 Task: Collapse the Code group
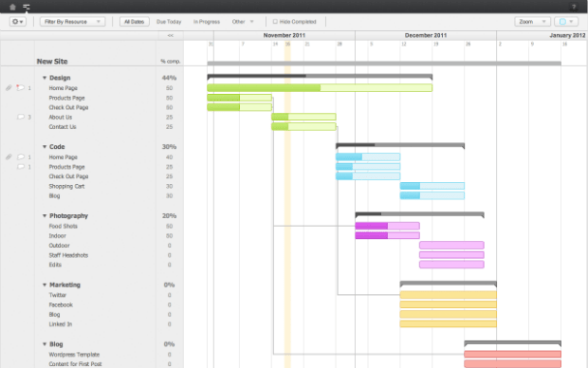[x=45, y=147]
